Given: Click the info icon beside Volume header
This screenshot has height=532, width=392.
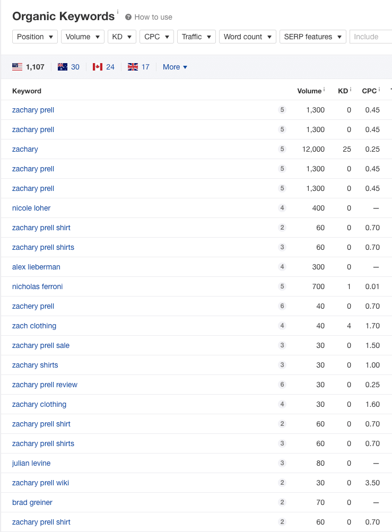Looking at the screenshot, I should pos(324,89).
